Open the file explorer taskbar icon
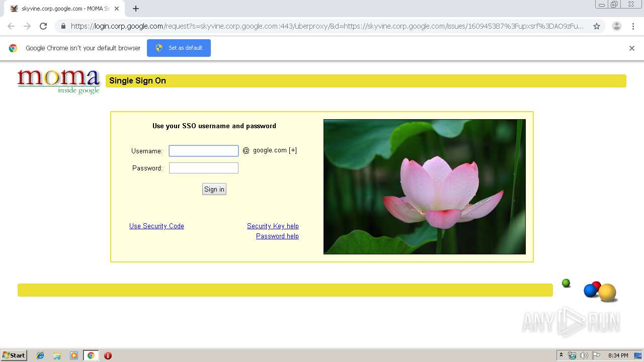Screen dimensions: 644x362 57,355
